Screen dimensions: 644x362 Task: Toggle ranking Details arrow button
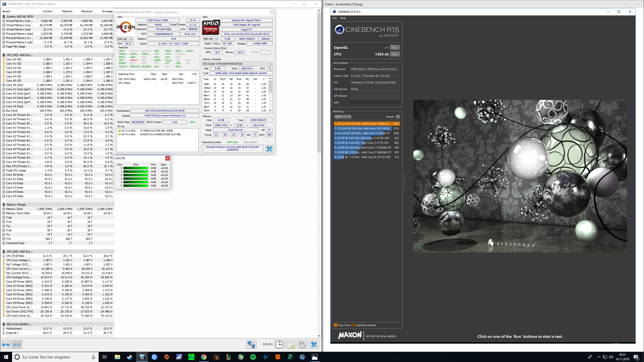tap(398, 117)
